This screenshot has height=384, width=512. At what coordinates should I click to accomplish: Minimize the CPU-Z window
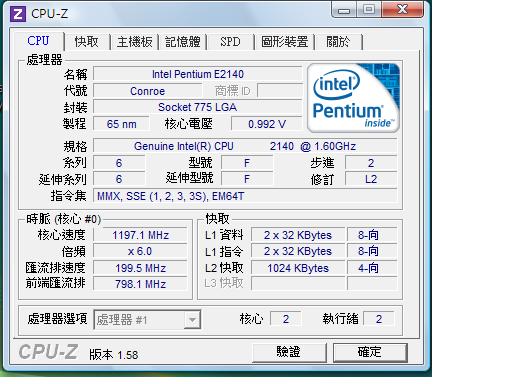pyautogui.click(x=344, y=10)
